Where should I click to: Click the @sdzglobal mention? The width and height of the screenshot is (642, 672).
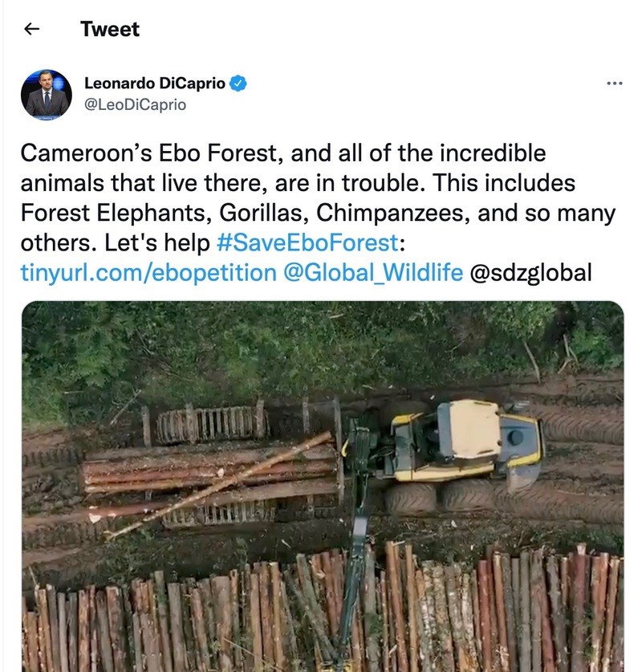click(530, 272)
